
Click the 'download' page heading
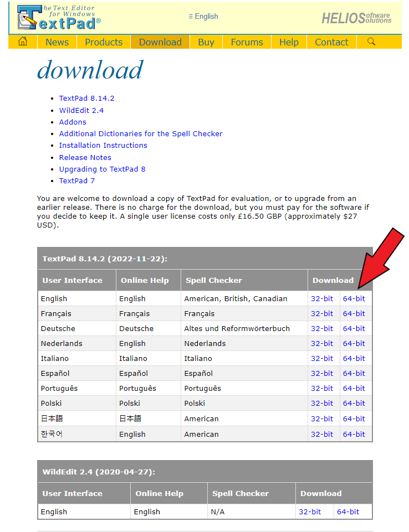coord(90,70)
